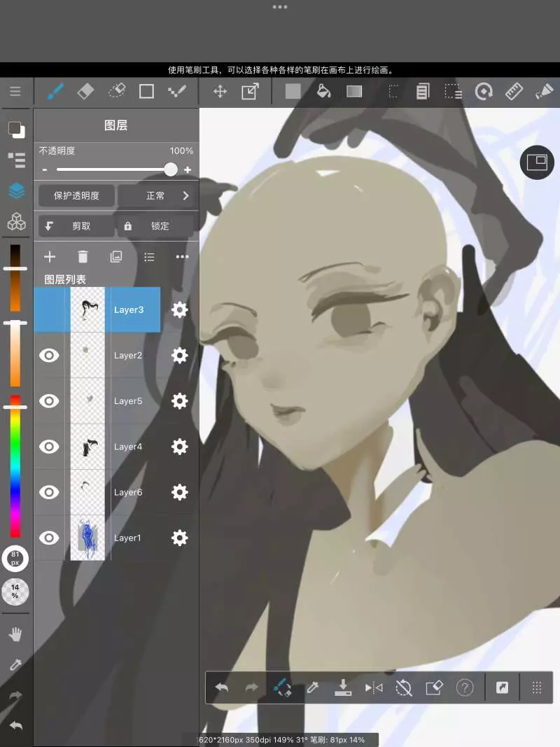Image resolution: width=560 pixels, height=747 pixels.
Task: Choose the Move tool
Action: click(220, 91)
